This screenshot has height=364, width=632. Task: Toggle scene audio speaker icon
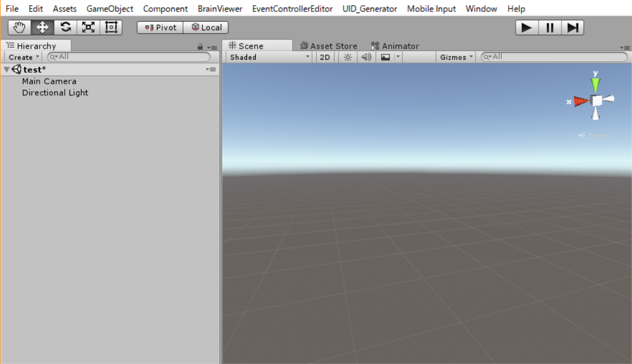pyautogui.click(x=366, y=57)
